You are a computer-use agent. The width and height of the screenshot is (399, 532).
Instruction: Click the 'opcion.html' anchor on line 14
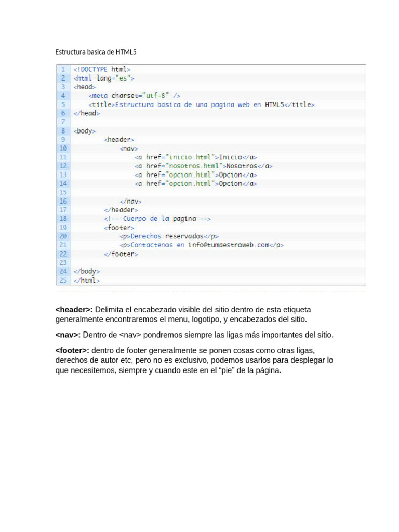(x=196, y=183)
